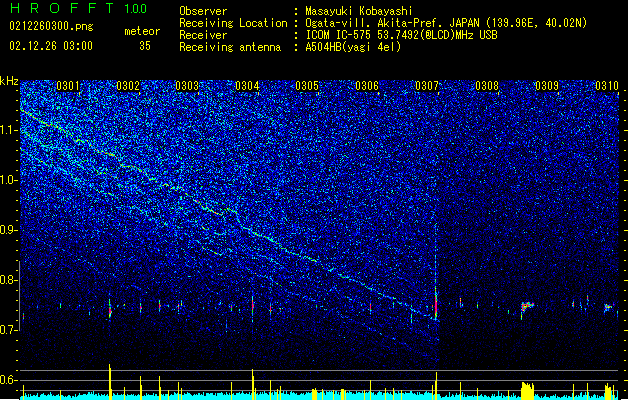Click the 1.1 frequency axis label

pos(9,130)
